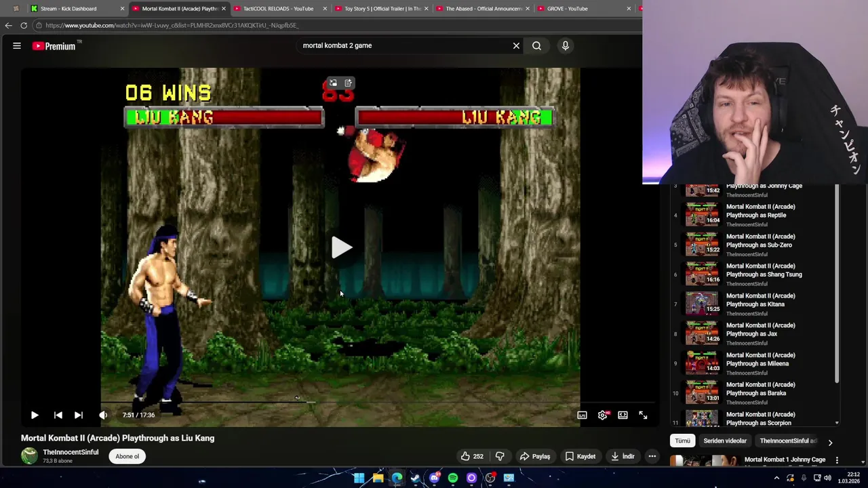
Task: Open picture-in-picture from the video overlay
Action: click(x=333, y=83)
